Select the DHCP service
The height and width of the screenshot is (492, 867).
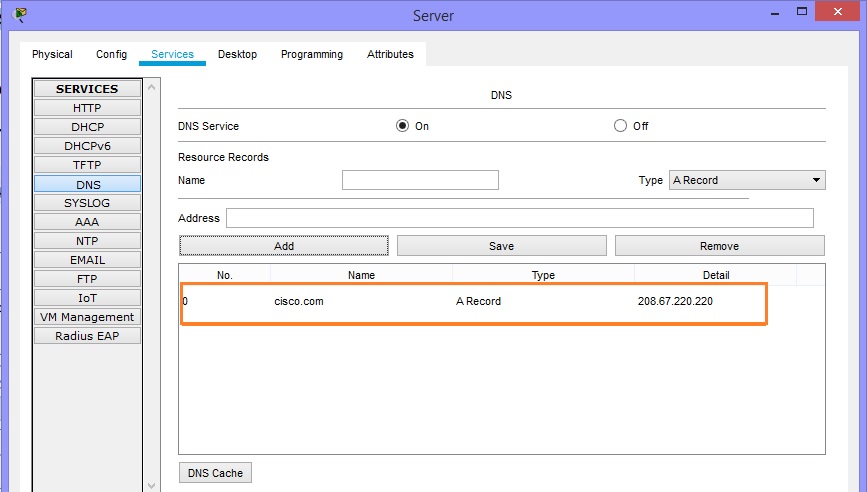tap(87, 127)
